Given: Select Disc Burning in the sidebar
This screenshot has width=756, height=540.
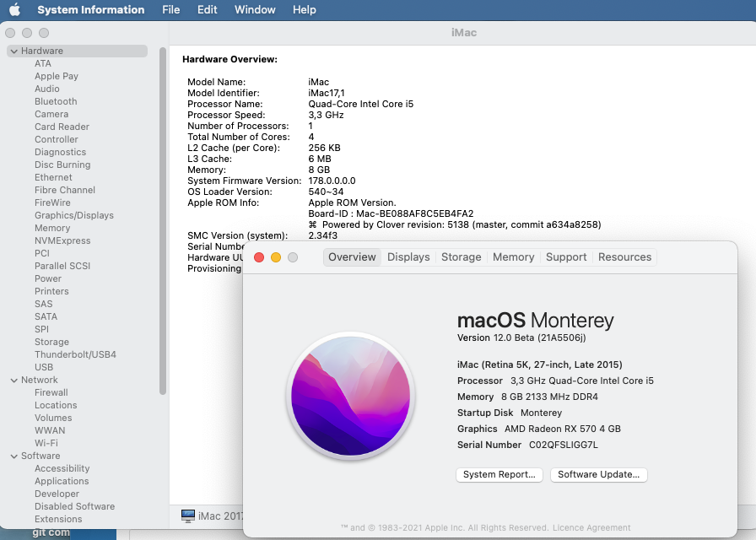Looking at the screenshot, I should (x=62, y=165).
